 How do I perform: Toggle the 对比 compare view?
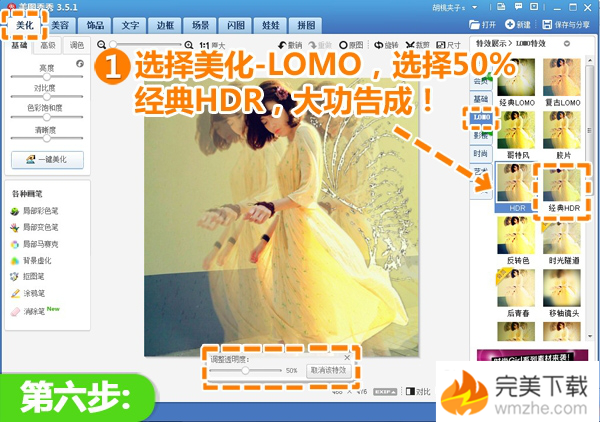pyautogui.click(x=418, y=391)
